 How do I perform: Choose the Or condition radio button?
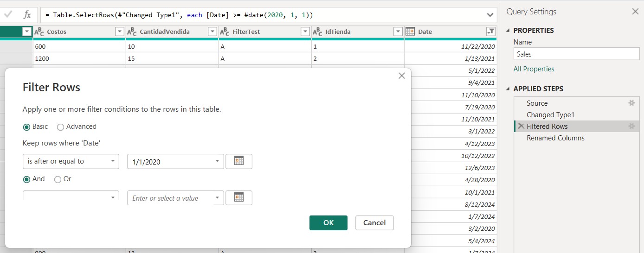(58, 179)
